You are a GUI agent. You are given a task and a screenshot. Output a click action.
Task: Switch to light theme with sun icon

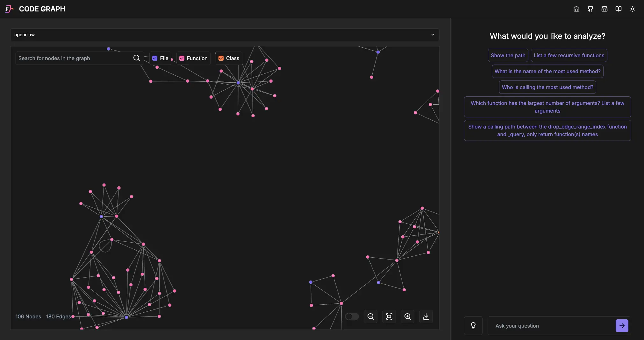[633, 9]
